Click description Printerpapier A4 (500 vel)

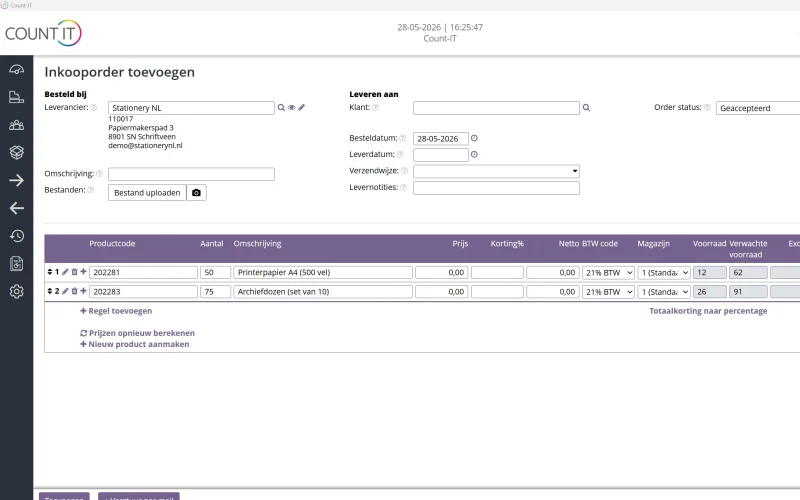(323, 272)
